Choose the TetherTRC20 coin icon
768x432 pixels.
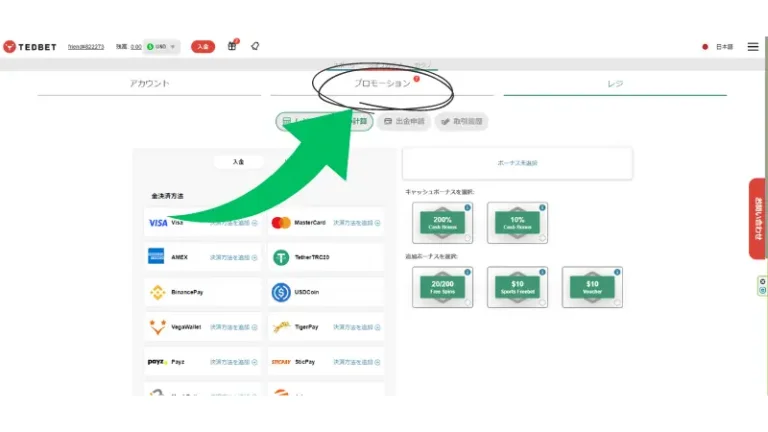tap(281, 257)
